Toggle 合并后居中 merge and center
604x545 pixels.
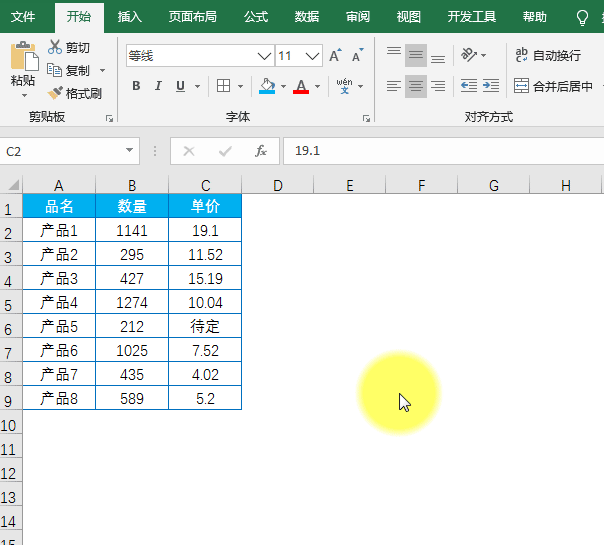pyautogui.click(x=553, y=86)
